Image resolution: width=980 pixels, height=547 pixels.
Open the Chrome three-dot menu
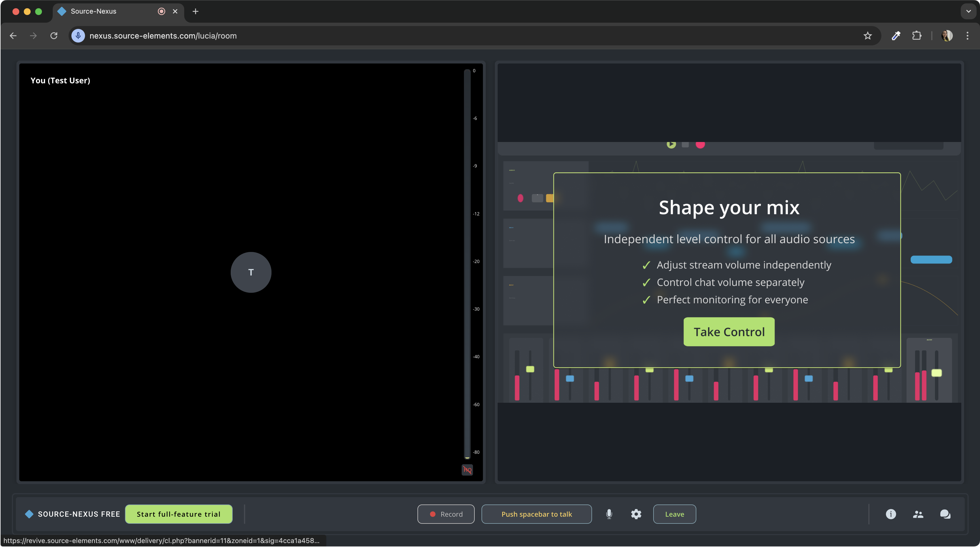[968, 36]
